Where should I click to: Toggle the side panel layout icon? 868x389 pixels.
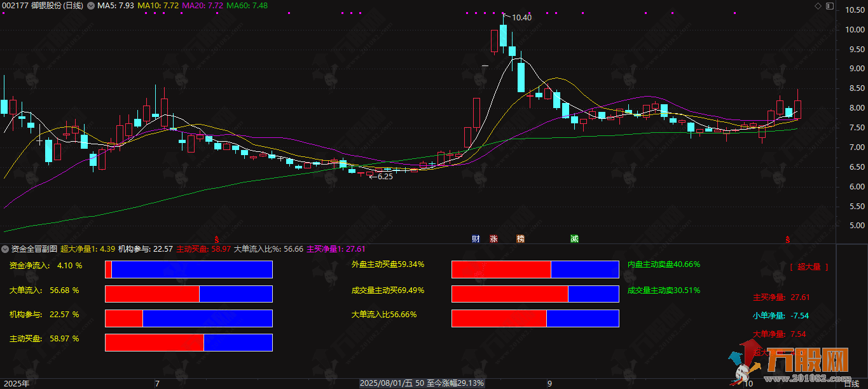829,6
